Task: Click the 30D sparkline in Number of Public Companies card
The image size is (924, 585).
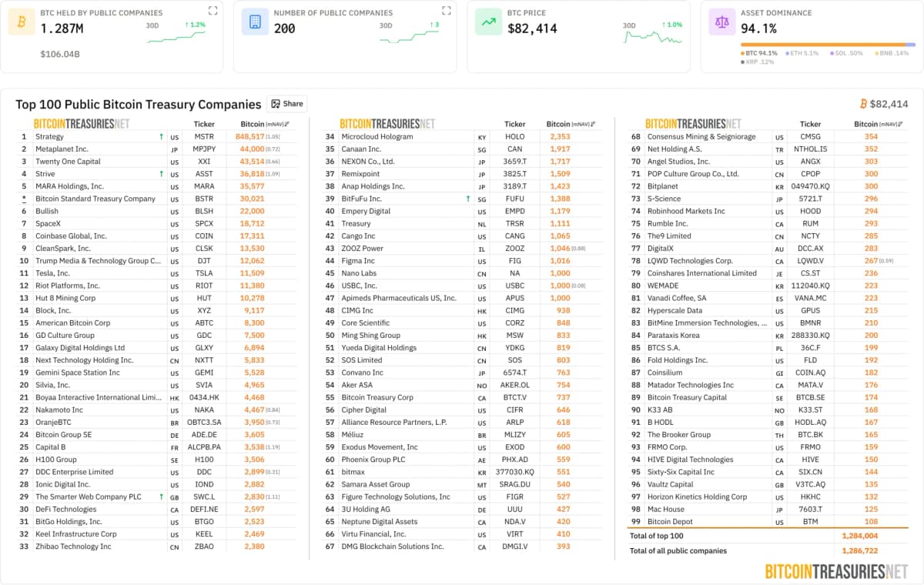Action: (x=410, y=35)
